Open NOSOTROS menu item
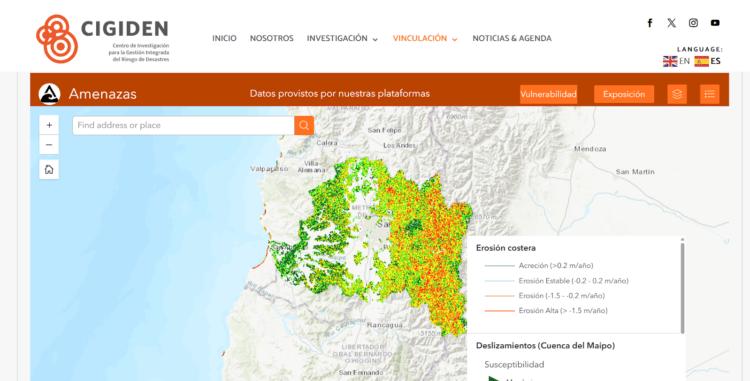Viewport: 750px width, 381px height. pyautogui.click(x=272, y=38)
